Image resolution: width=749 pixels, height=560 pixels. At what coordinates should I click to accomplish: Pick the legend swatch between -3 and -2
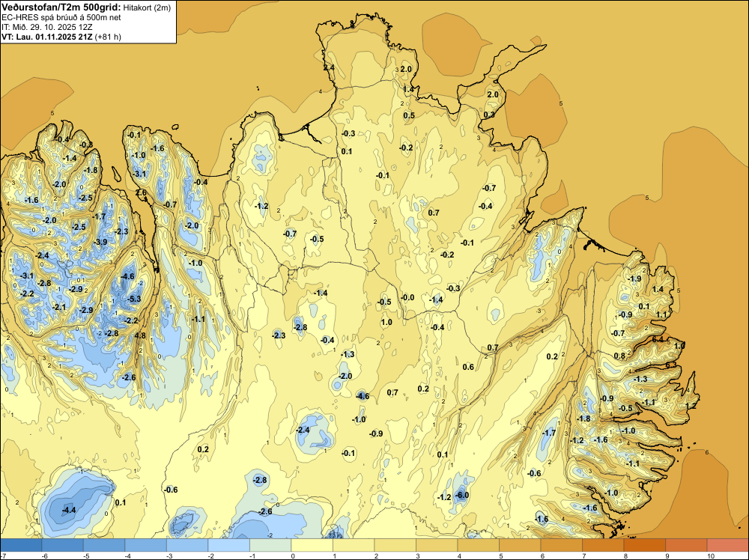click(187, 545)
